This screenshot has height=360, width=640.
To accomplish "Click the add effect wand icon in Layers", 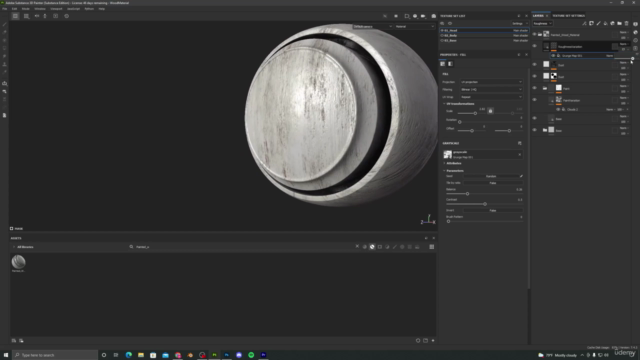I will [584, 24].
